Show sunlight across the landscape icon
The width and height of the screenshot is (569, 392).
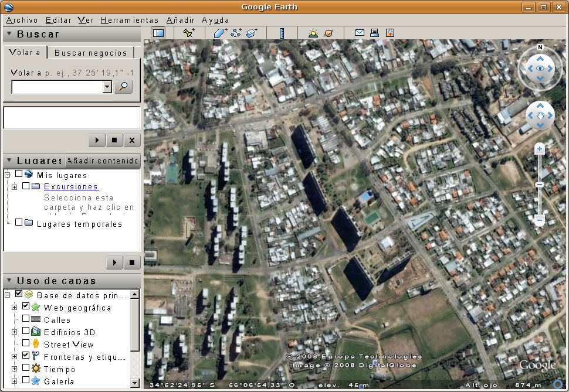tap(313, 33)
